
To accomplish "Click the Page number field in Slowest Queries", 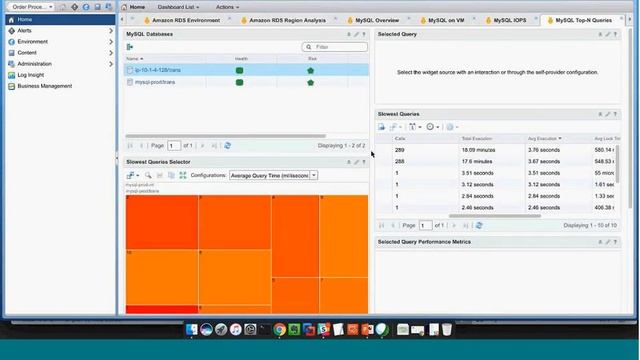I will [425, 225].
